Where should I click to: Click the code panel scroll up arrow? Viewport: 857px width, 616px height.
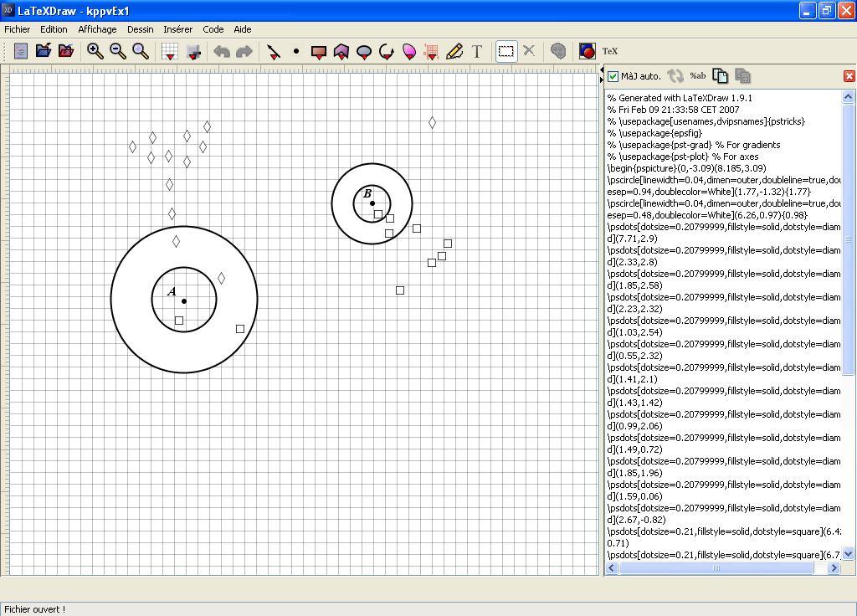tap(848, 97)
